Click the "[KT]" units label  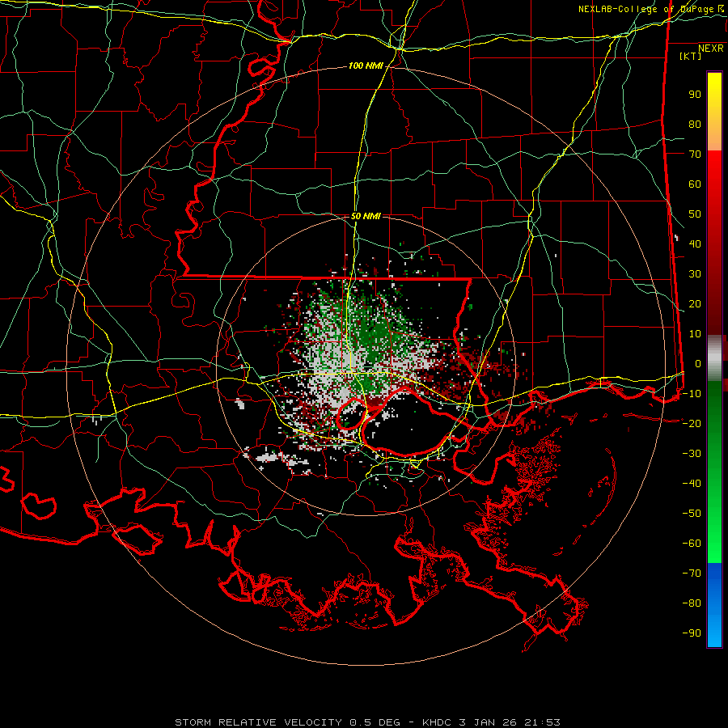(x=691, y=56)
